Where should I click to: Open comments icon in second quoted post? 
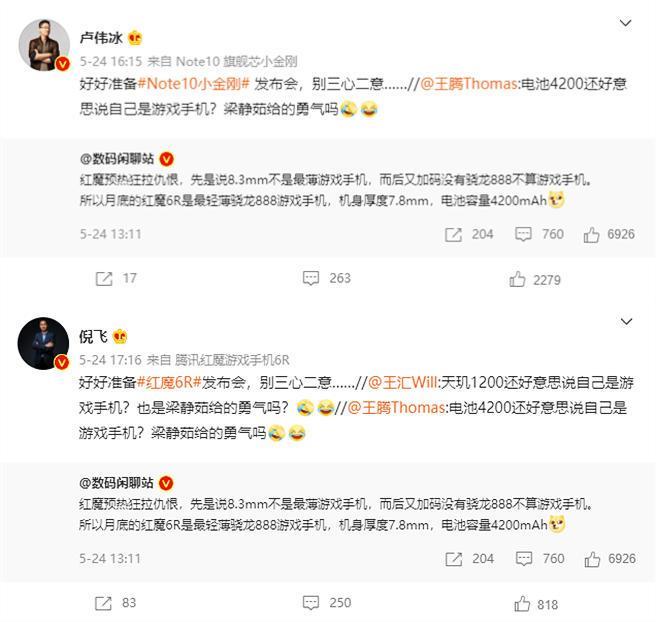pos(524,559)
